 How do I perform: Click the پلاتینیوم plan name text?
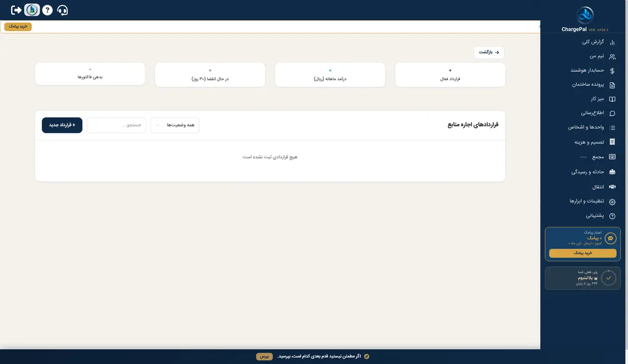[x=585, y=278]
